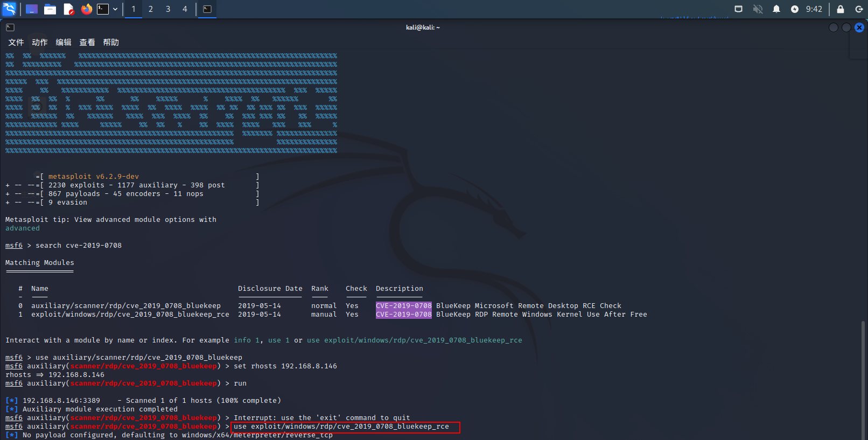Click the 9:42 panel clock
868x440 pixels.
pyautogui.click(x=814, y=9)
